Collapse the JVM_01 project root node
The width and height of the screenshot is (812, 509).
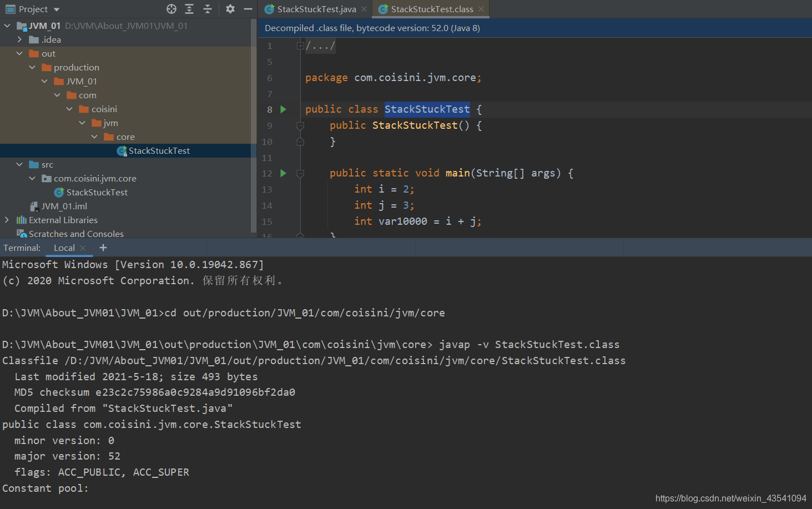coord(7,26)
